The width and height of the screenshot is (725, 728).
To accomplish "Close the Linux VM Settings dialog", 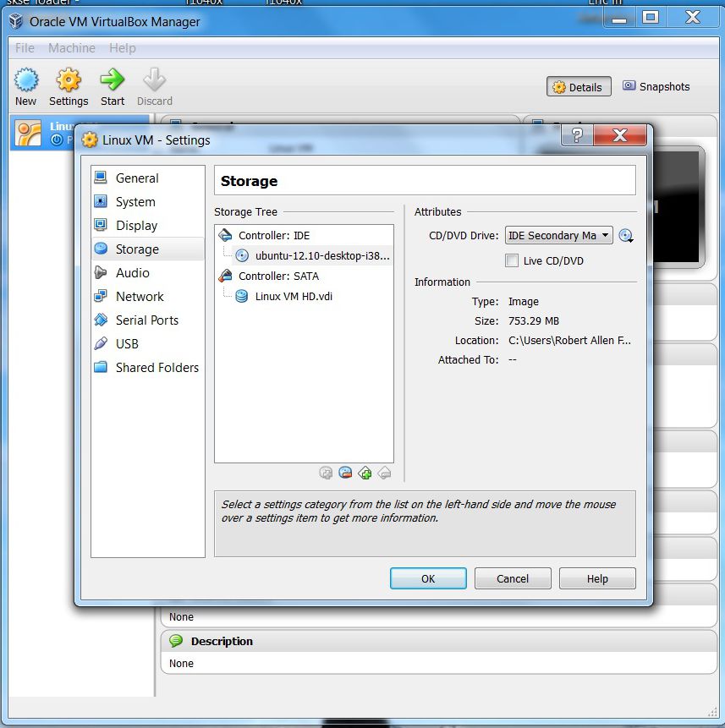I will coord(620,135).
